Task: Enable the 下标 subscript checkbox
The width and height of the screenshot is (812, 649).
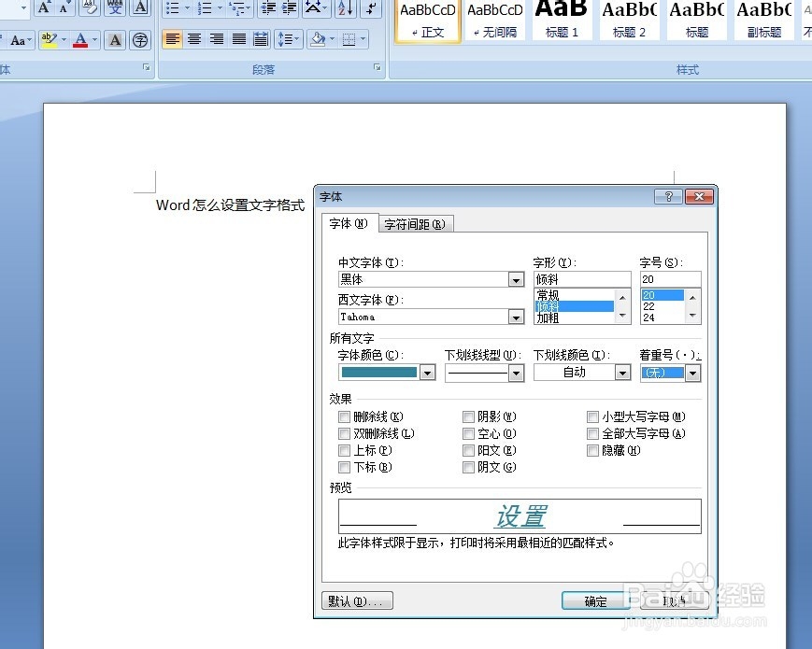Action: coord(344,467)
